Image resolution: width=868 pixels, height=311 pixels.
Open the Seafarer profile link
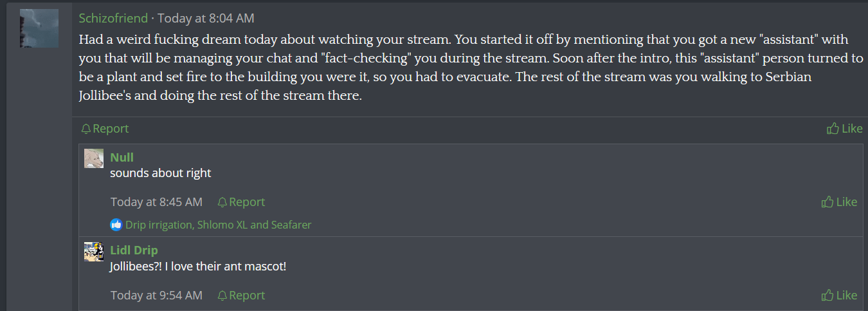coord(290,225)
